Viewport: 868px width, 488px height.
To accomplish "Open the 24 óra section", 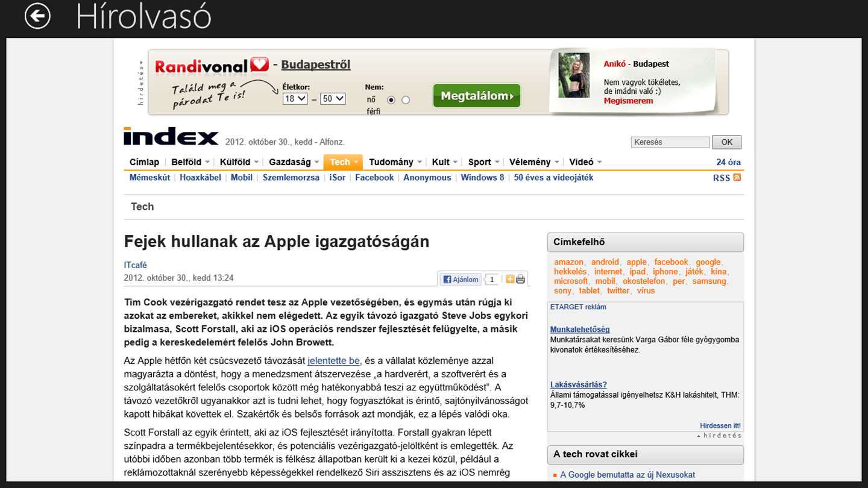I will tap(729, 162).
